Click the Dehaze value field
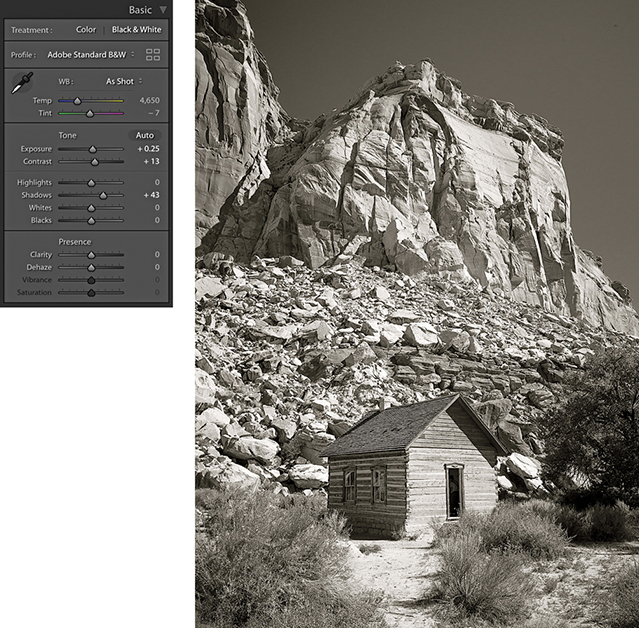 (157, 267)
